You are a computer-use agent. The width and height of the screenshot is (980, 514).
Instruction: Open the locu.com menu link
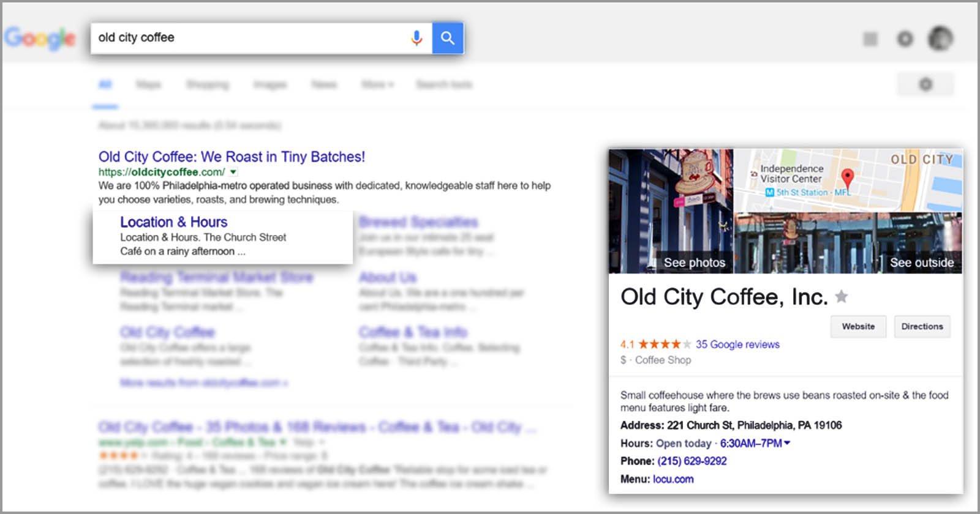point(673,479)
